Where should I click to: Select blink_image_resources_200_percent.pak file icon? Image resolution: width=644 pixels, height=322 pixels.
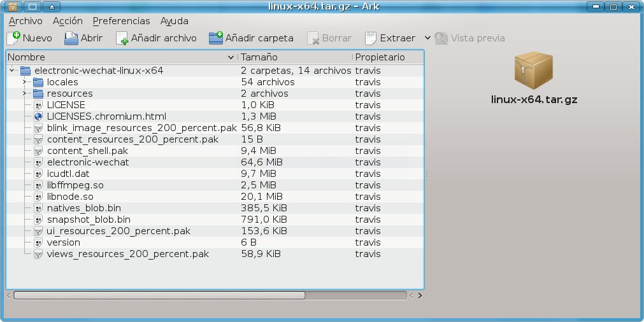point(38,128)
